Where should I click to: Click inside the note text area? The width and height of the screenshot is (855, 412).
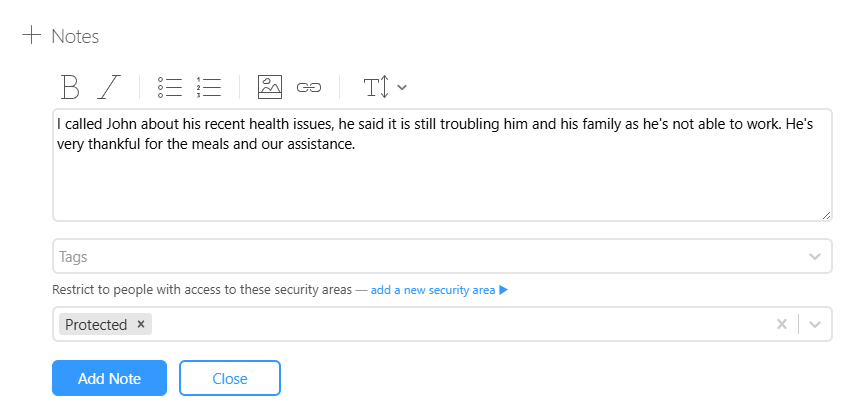(442, 165)
